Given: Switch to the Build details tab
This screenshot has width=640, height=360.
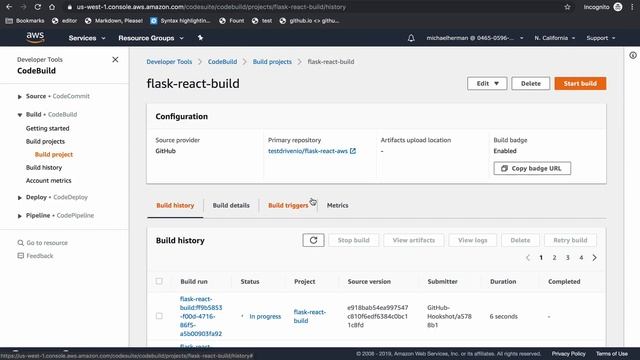Looking at the screenshot, I should [231, 205].
